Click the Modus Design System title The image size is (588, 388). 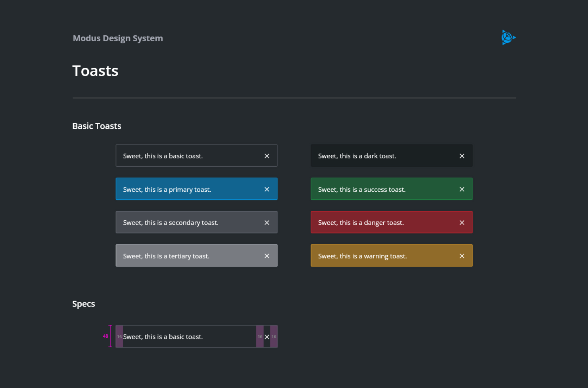point(118,38)
